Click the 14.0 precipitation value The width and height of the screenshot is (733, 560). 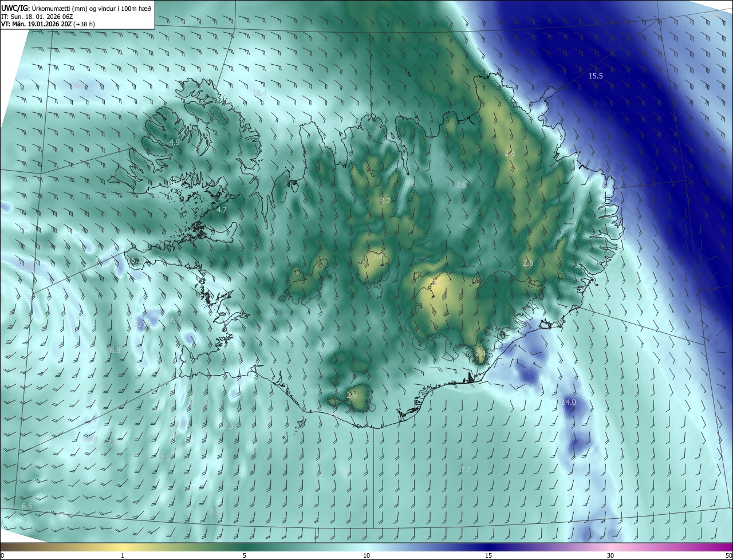pyautogui.click(x=569, y=403)
